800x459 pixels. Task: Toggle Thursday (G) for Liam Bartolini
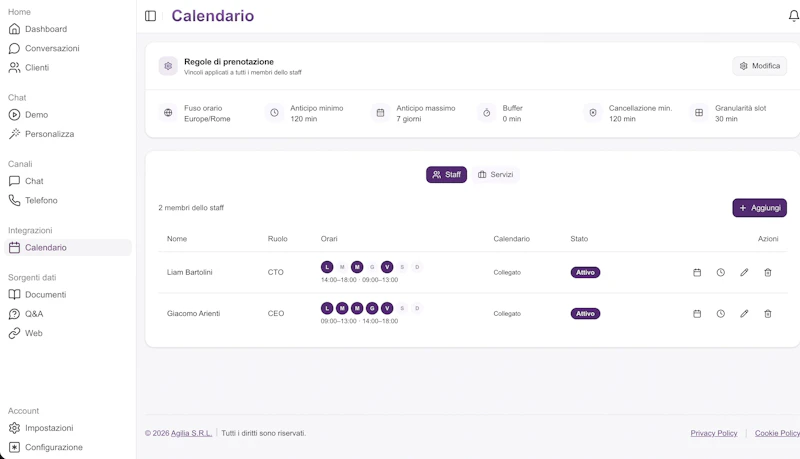[x=372, y=267]
